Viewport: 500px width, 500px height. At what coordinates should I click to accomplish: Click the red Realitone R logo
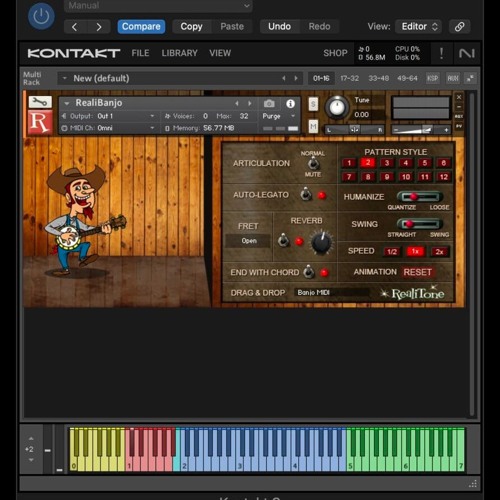(x=40, y=122)
